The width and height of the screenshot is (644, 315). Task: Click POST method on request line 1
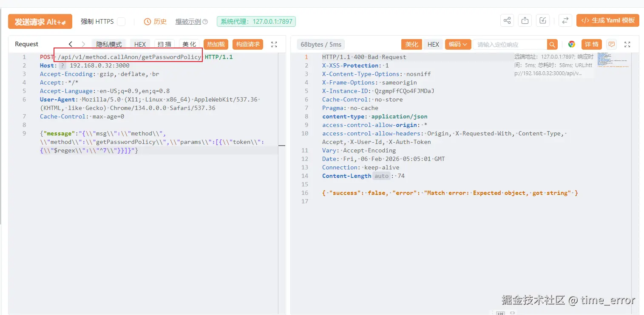tap(47, 57)
